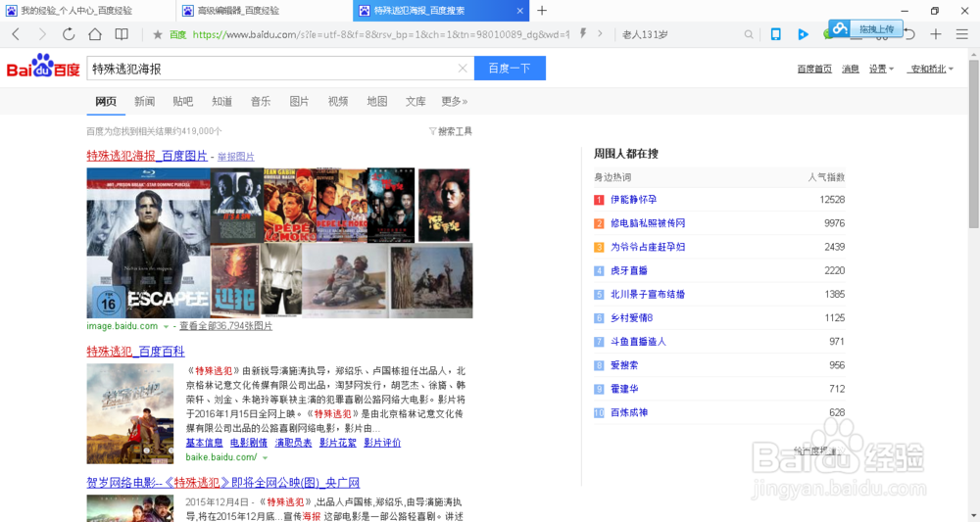This screenshot has height=522, width=980.
Task: Open the baike 特殊逃犯 movie poster thumbnail
Action: point(130,414)
